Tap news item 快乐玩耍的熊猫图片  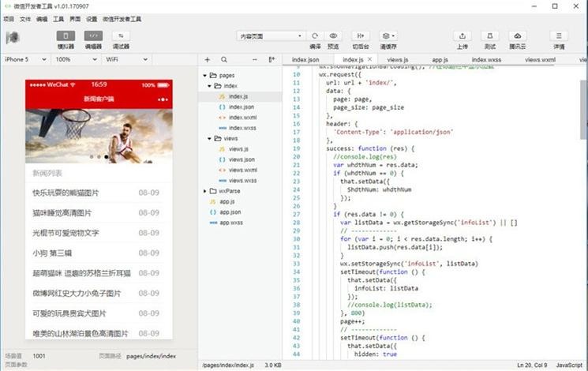99,193
